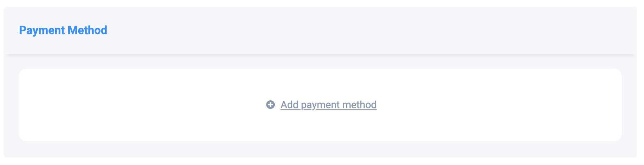
Task: Choose the add icon to create a payment method
Action: [x=270, y=105]
